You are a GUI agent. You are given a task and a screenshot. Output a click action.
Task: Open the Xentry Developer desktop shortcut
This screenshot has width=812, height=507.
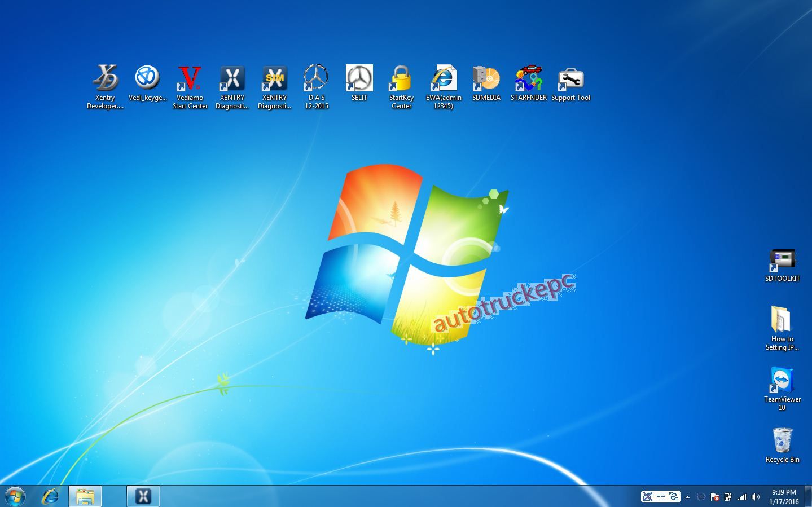(x=105, y=86)
